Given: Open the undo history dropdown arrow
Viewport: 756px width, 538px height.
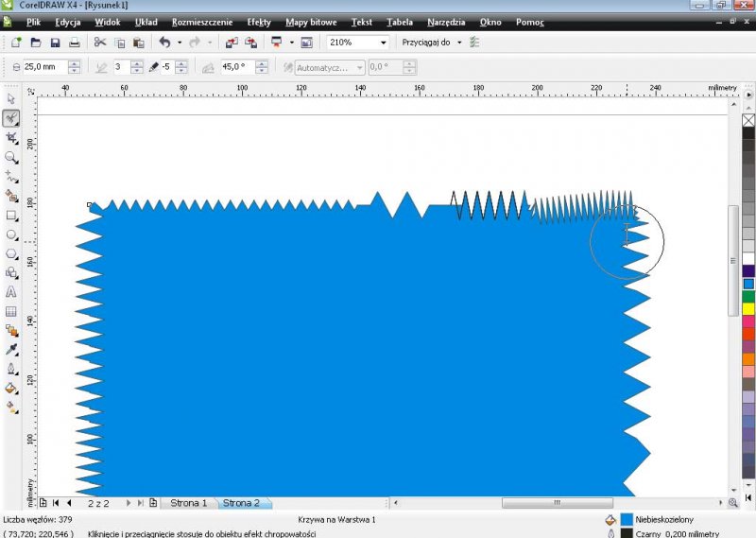Looking at the screenshot, I should pyautogui.click(x=180, y=43).
